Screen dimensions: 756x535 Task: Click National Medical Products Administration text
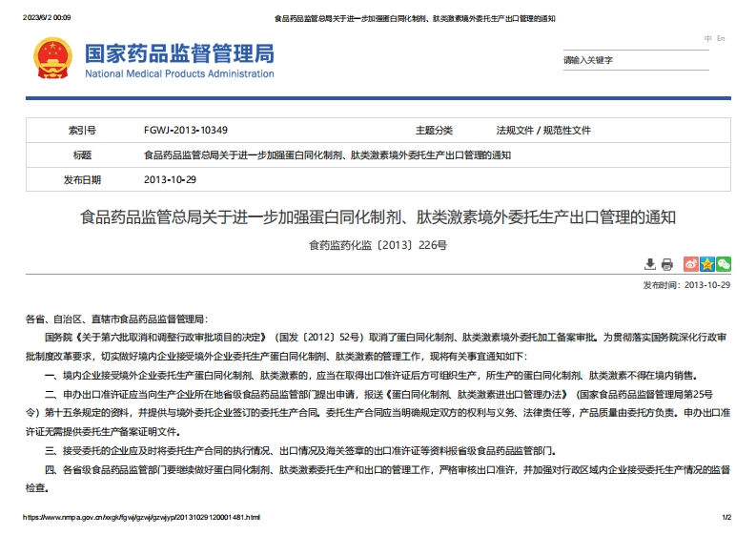point(179,73)
